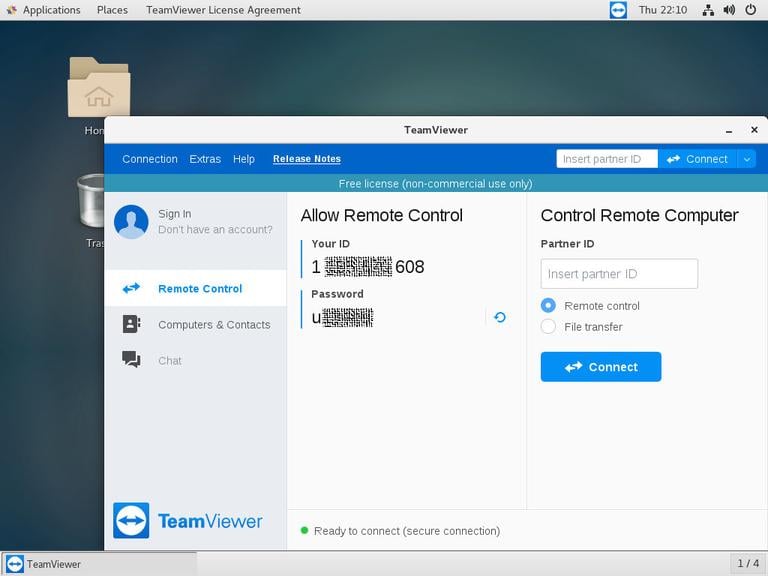
Task: Switch to Computers & Contacts tab
Action: tap(195, 324)
